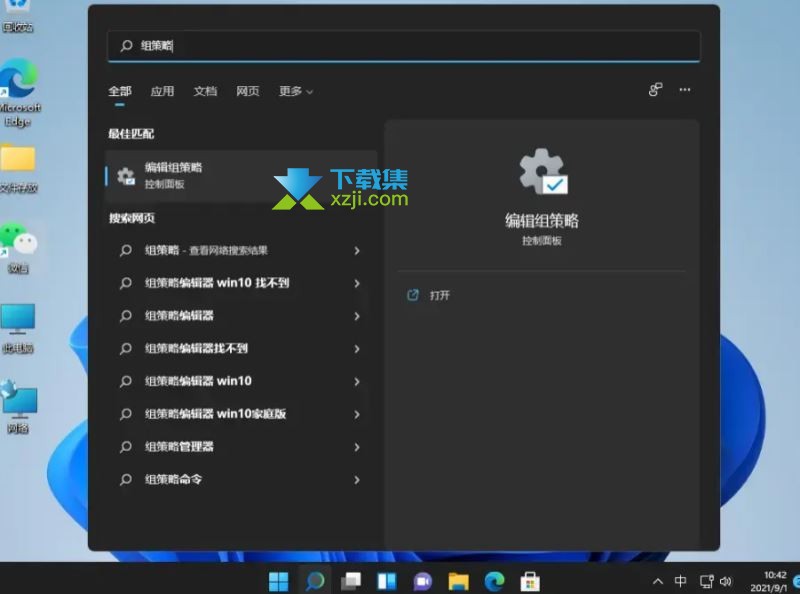
Task: Expand arrow on the 组策略编辑器 win10 row
Action: click(357, 381)
